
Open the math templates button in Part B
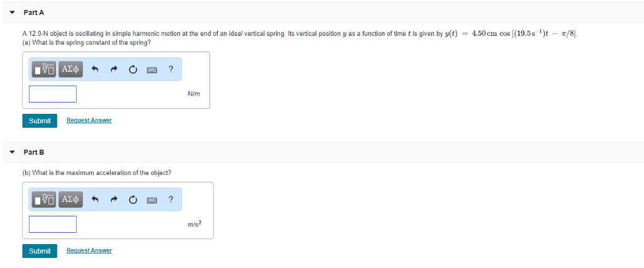(45, 200)
